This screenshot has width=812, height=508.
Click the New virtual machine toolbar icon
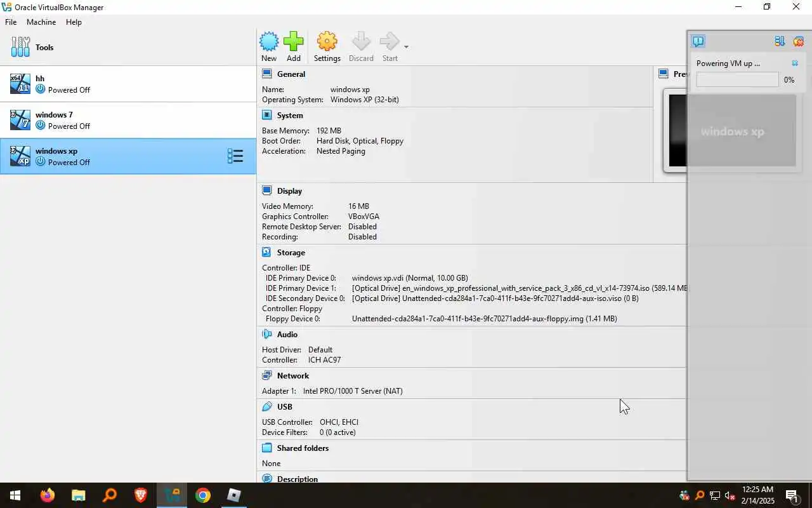(269, 47)
